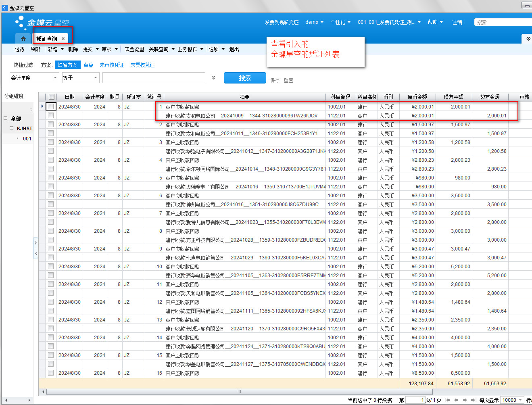
Task: Open the 新增 menu
Action: [x=56, y=49]
